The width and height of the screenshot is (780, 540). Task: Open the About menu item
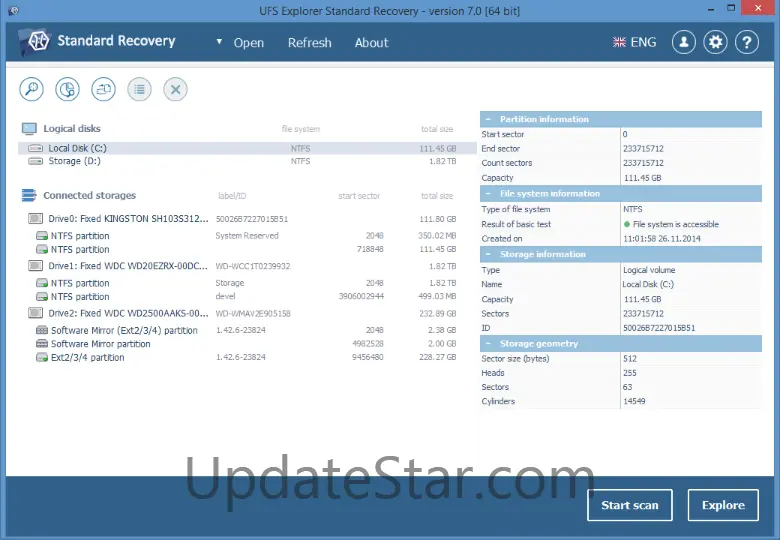click(372, 43)
